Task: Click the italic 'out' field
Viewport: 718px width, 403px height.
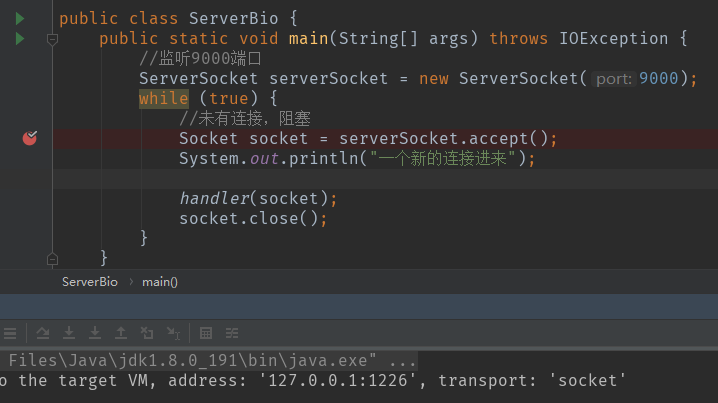Action: (x=264, y=158)
